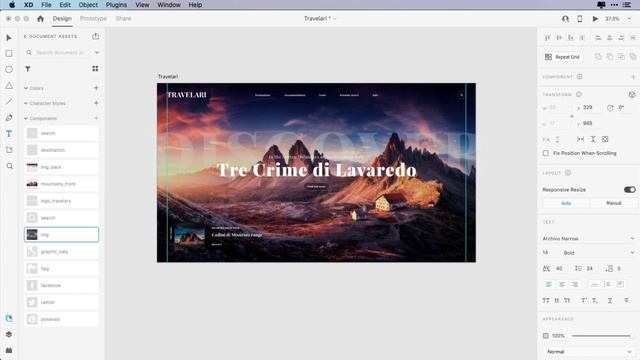Select the Text tool
The height and width of the screenshot is (360, 640).
(x=9, y=134)
